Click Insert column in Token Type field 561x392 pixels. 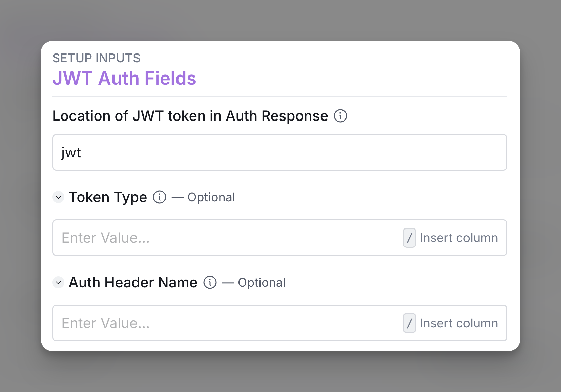[459, 238]
